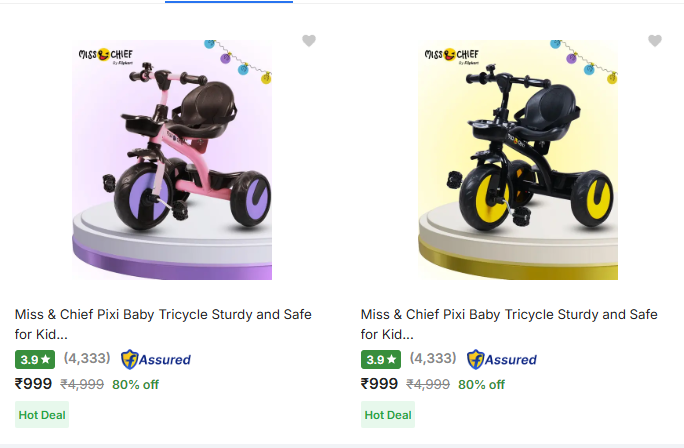Click the struck-through ₹4,999 on black tricycle
Image resolution: width=684 pixels, height=448 pixels.
click(x=429, y=384)
